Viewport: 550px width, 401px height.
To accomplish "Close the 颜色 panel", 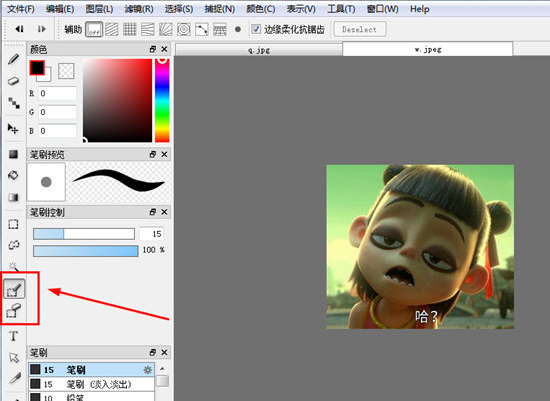I will click(164, 49).
